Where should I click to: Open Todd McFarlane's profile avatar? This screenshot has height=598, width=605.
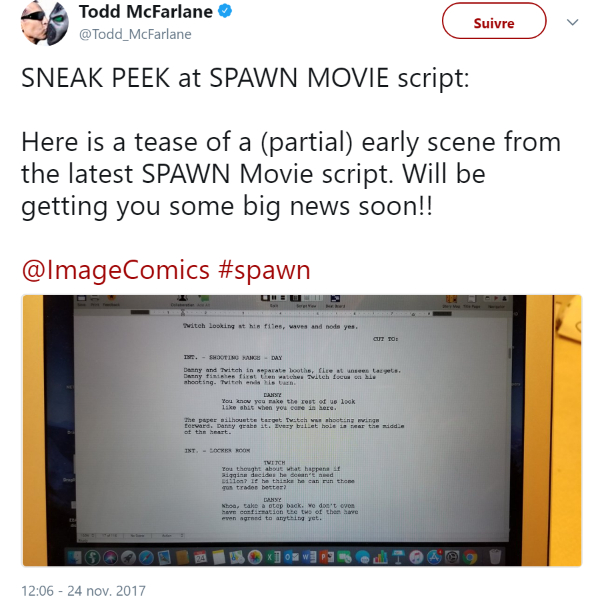pyautogui.click(x=45, y=23)
